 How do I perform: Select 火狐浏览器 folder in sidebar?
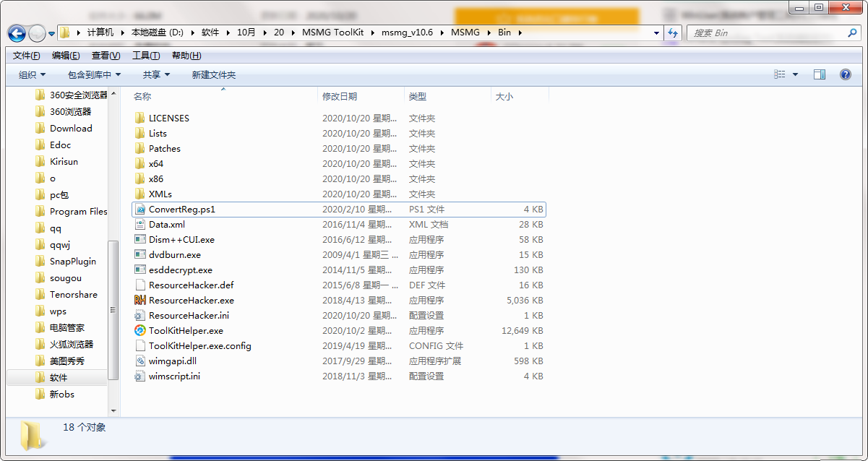coord(64,344)
